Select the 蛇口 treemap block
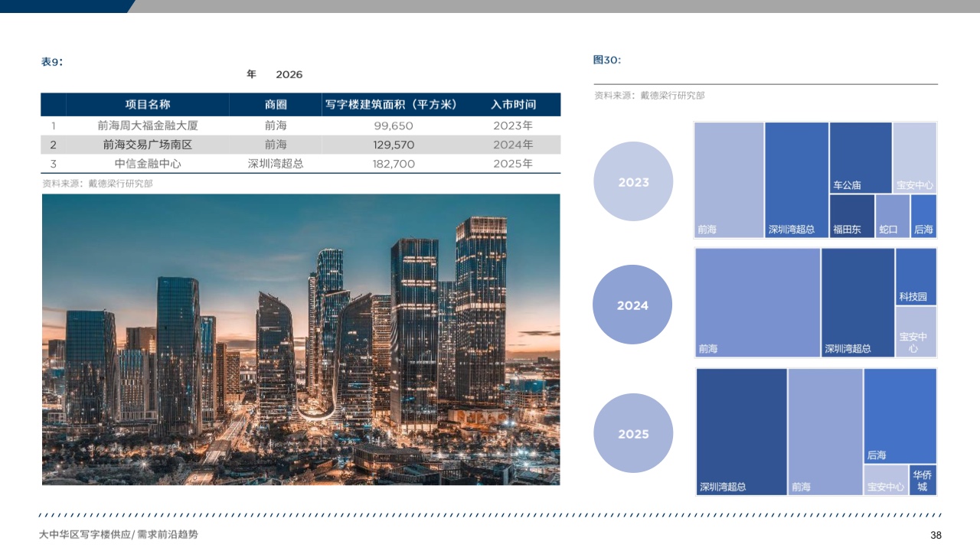The image size is (980, 551). pyautogui.click(x=893, y=216)
